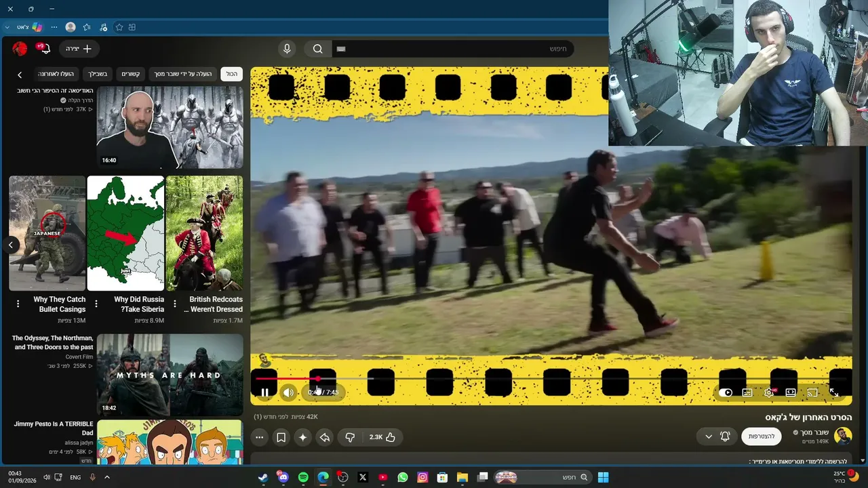Screen dimensions: 868x488
Task: Dislike the video with thumbs down
Action: [x=350, y=437]
